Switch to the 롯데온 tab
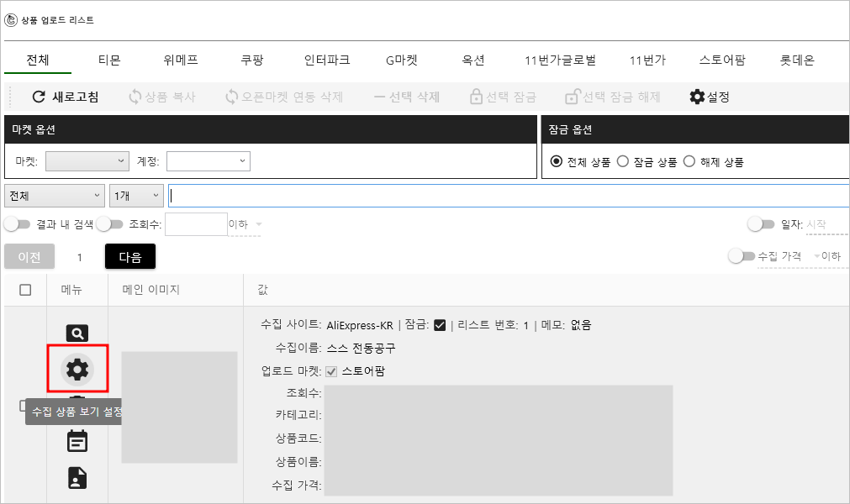850x504 pixels. coord(797,60)
